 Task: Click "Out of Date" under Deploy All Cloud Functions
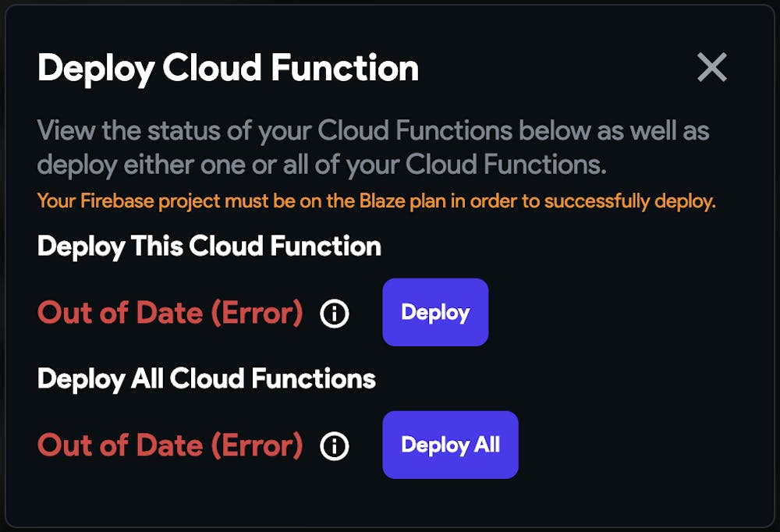108,445
